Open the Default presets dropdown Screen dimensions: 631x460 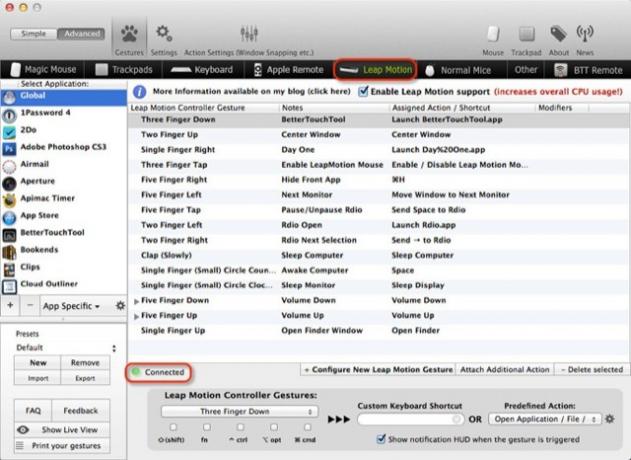[66, 348]
